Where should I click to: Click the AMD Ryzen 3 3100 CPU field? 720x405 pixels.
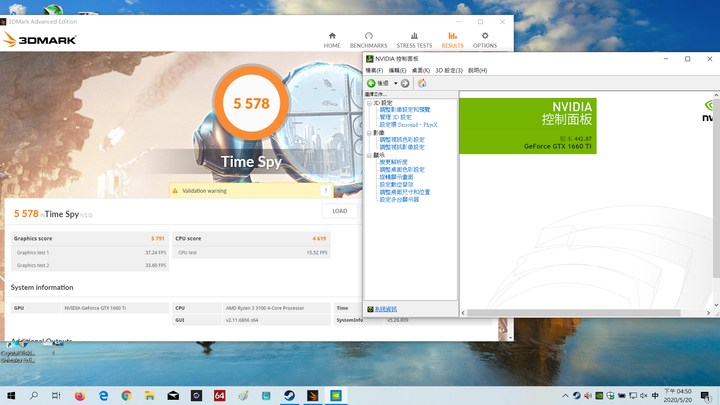coord(276,308)
